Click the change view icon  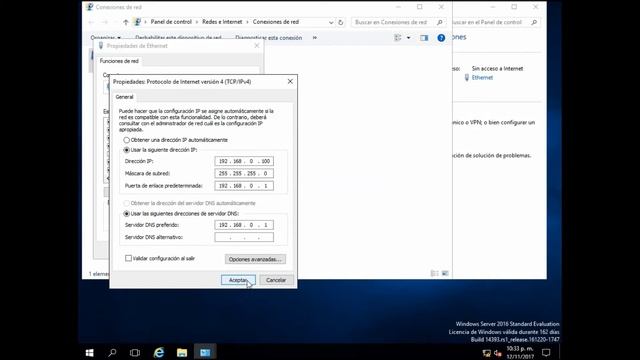(x=398, y=38)
